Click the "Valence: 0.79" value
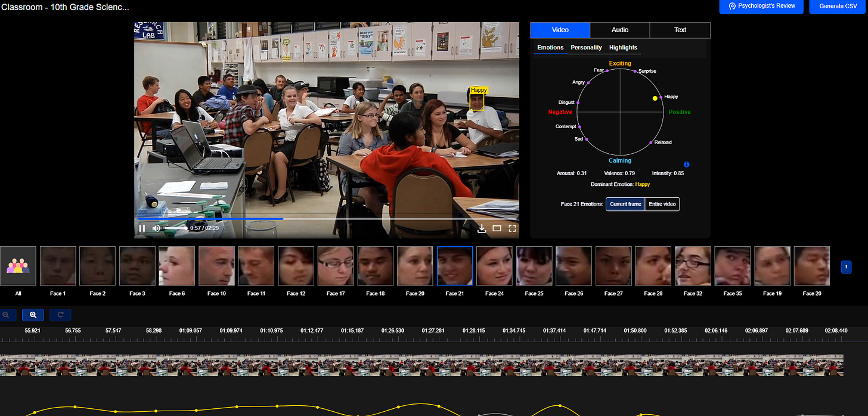The height and width of the screenshot is (416, 868). coord(619,173)
